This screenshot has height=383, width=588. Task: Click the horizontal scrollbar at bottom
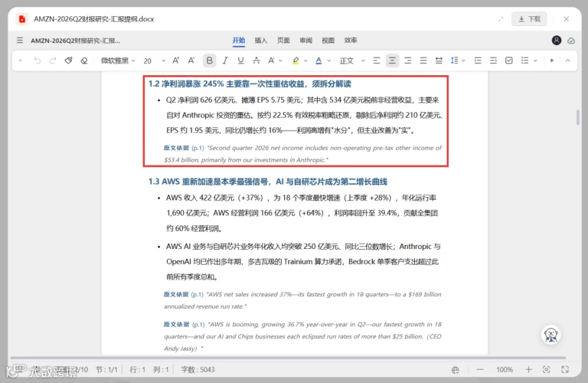[x=287, y=358]
